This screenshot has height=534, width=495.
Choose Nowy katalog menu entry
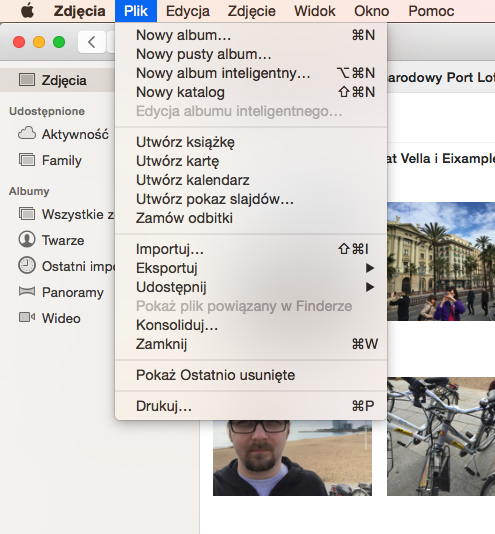(x=251, y=92)
